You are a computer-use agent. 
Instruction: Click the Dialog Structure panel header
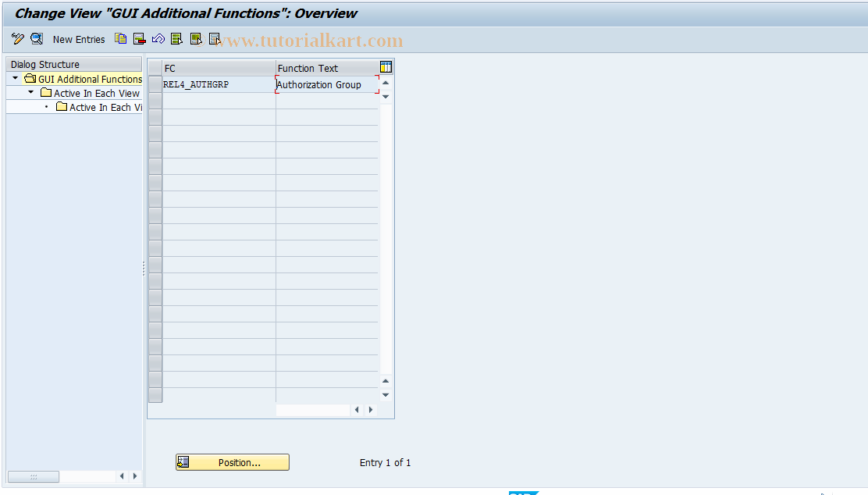click(74, 64)
